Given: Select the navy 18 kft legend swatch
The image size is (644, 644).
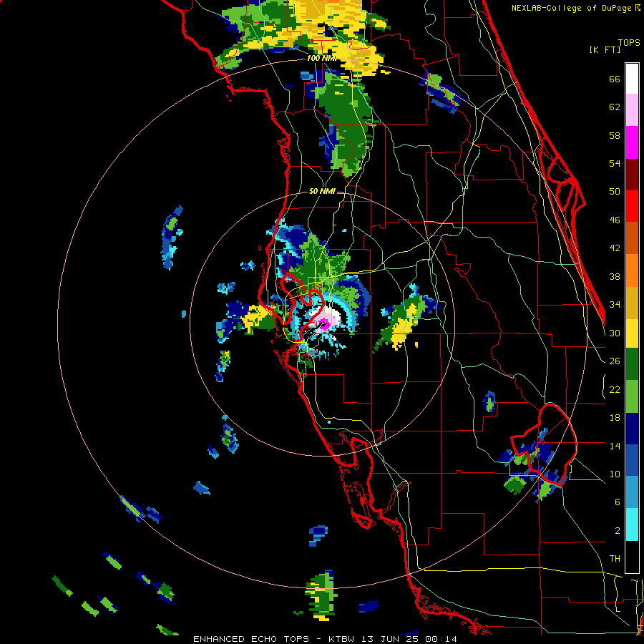Looking at the screenshot, I should [632, 429].
